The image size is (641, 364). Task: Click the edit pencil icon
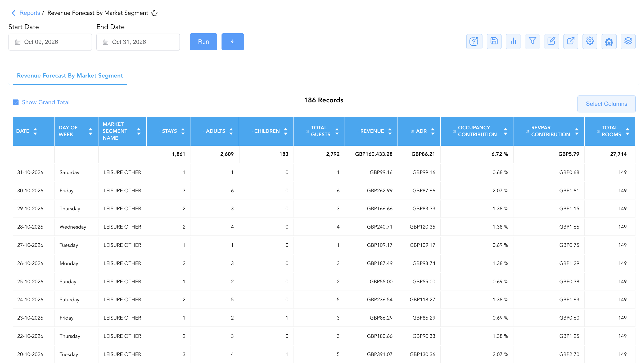pos(552,42)
